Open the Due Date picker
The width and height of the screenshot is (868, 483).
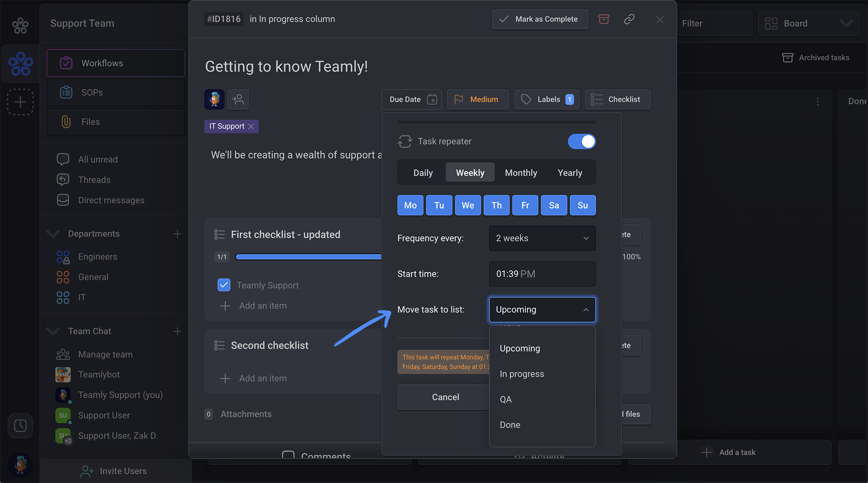click(411, 99)
